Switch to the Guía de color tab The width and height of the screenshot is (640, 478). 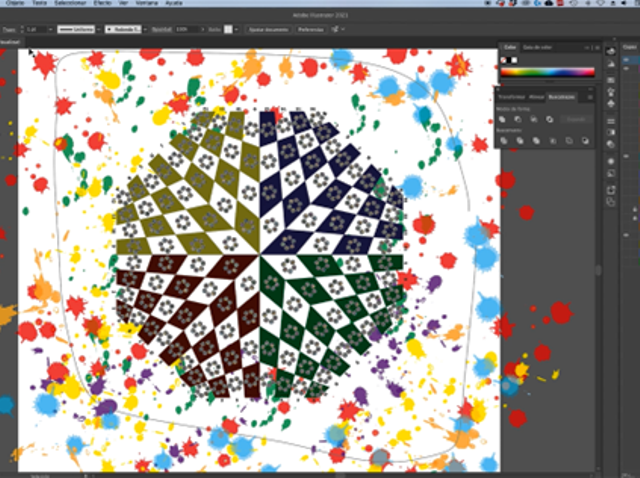(x=537, y=47)
